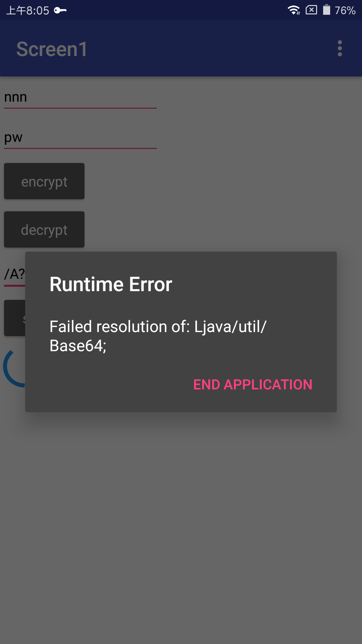Click the partly hidden button below /A? field
This screenshot has width=362, height=644.
click(14, 318)
